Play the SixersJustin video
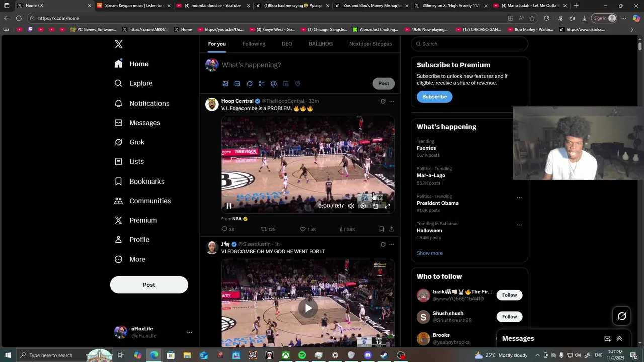This screenshot has height=362, width=644. (x=308, y=308)
